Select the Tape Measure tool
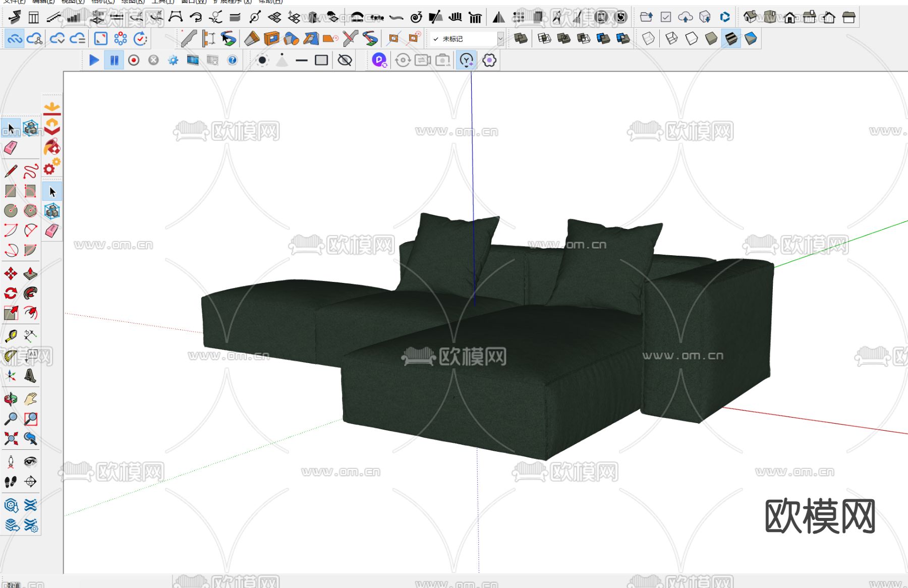This screenshot has width=908, height=588. coord(11,336)
